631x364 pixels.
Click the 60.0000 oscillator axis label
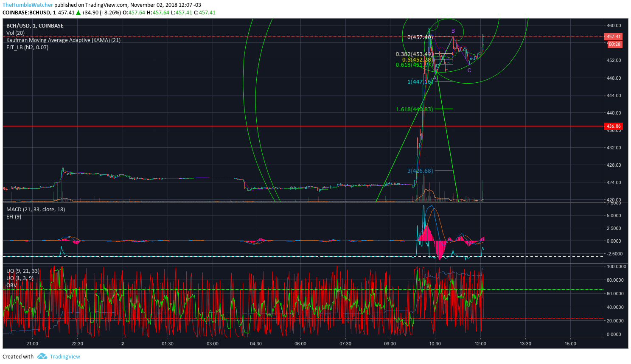coord(615,294)
